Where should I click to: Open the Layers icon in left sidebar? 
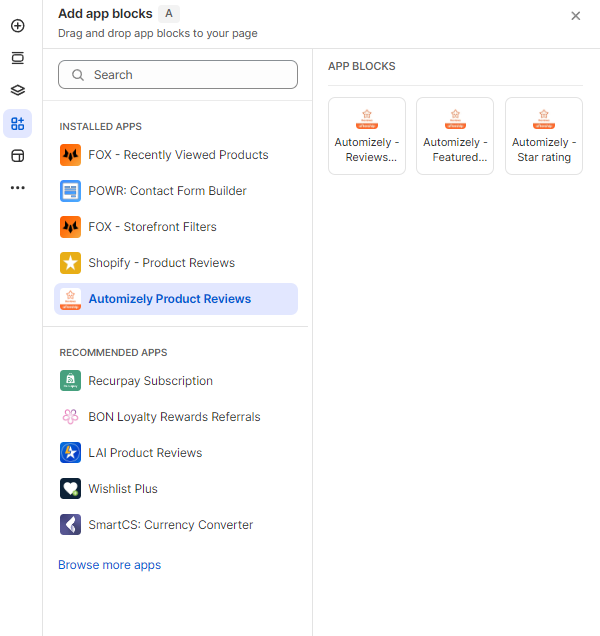tap(17, 90)
